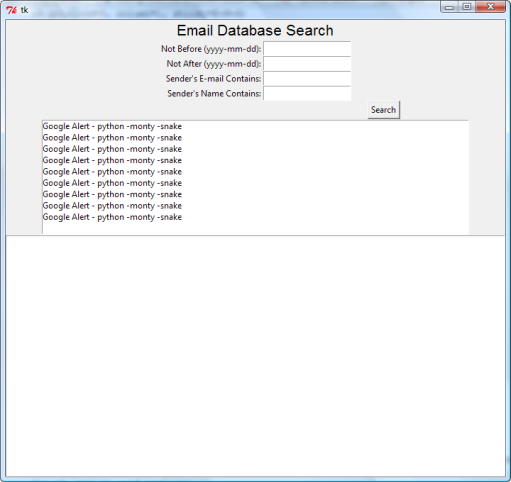
Task: Click the 'Sender's Name Contains:' label
Action: point(214,94)
